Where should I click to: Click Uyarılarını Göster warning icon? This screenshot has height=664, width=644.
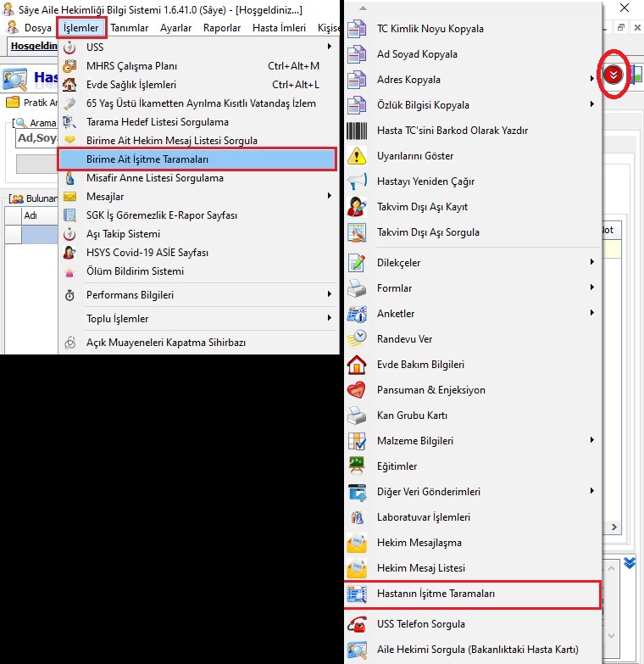click(x=357, y=156)
